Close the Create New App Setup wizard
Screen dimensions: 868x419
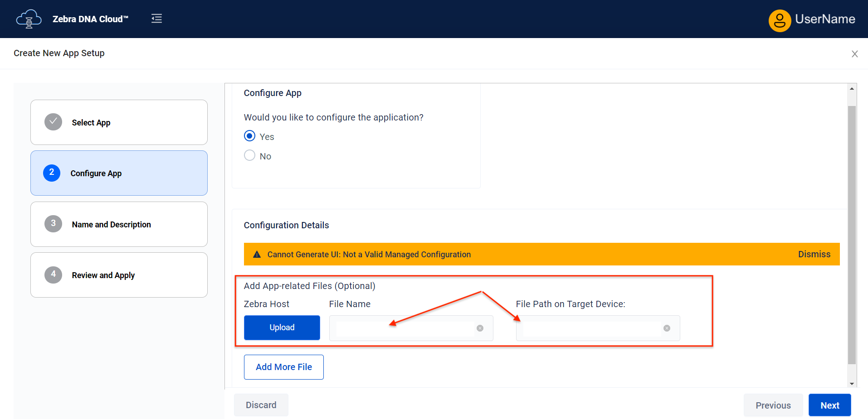pos(854,54)
